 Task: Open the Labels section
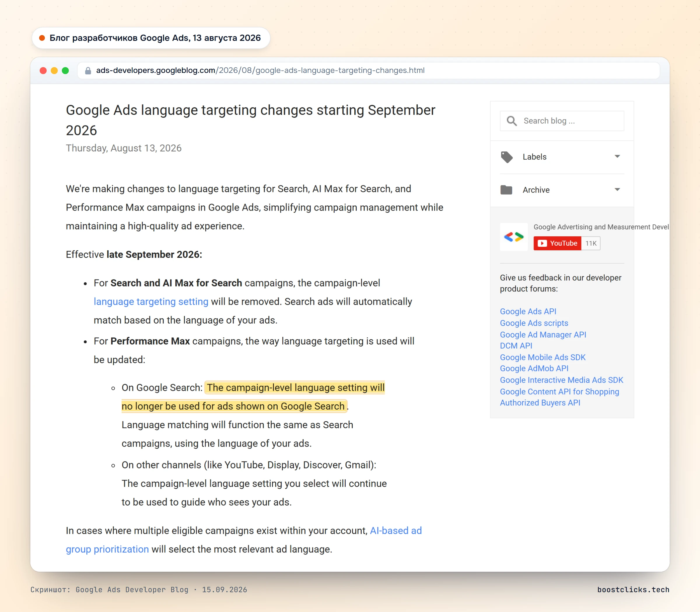[x=562, y=157]
